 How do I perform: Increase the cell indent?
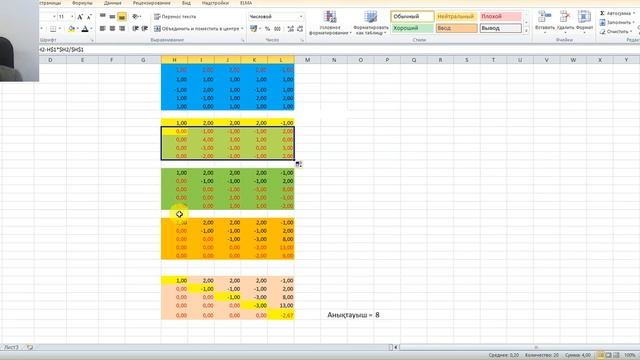point(144,29)
